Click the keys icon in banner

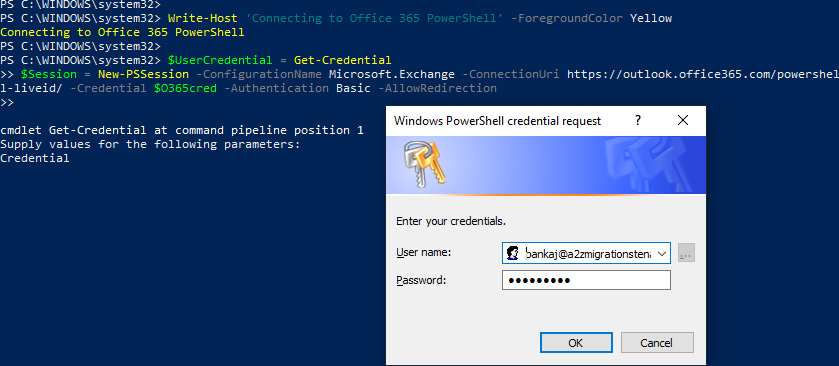[425, 164]
